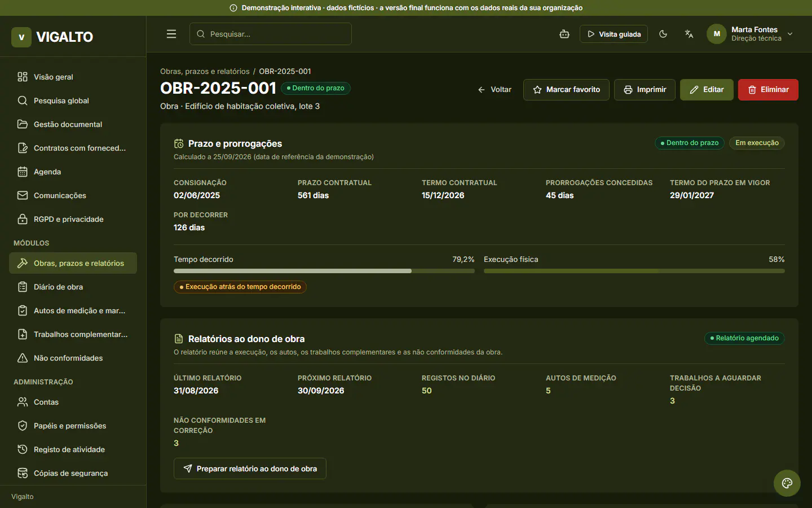812x508 pixels.
Task: Click Preparar relatório ao dono de obra
Action: pos(250,468)
